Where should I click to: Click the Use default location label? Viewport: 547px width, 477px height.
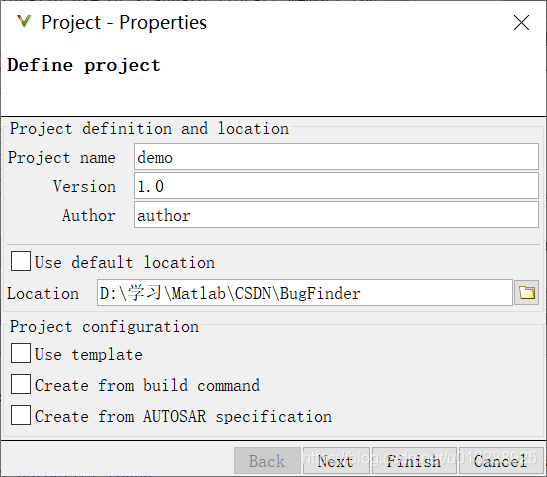pos(125,262)
